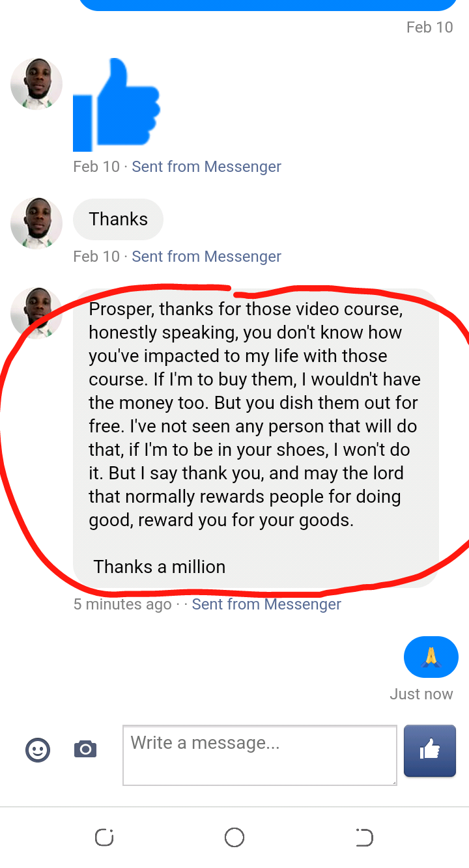Tap the 5 minutes ago timestamp
469x868 pixels.
(122, 604)
